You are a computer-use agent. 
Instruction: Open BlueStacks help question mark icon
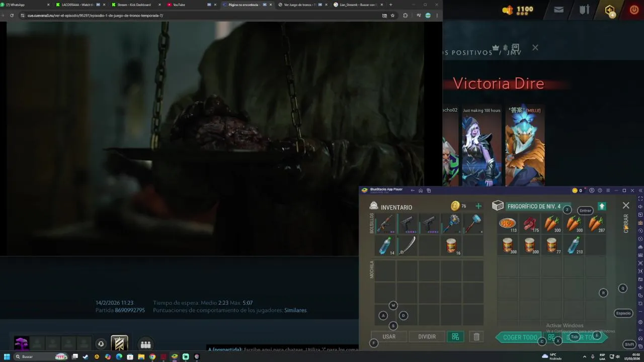tap(600, 191)
